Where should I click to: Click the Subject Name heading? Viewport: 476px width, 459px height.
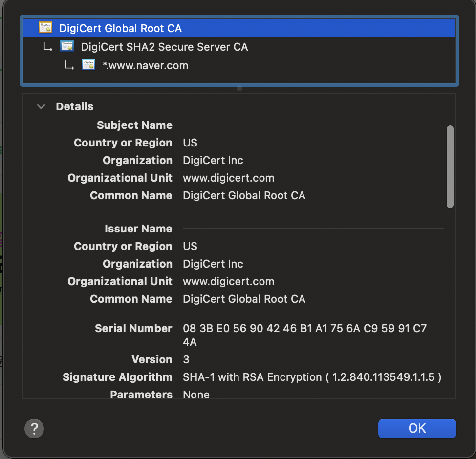(x=134, y=125)
